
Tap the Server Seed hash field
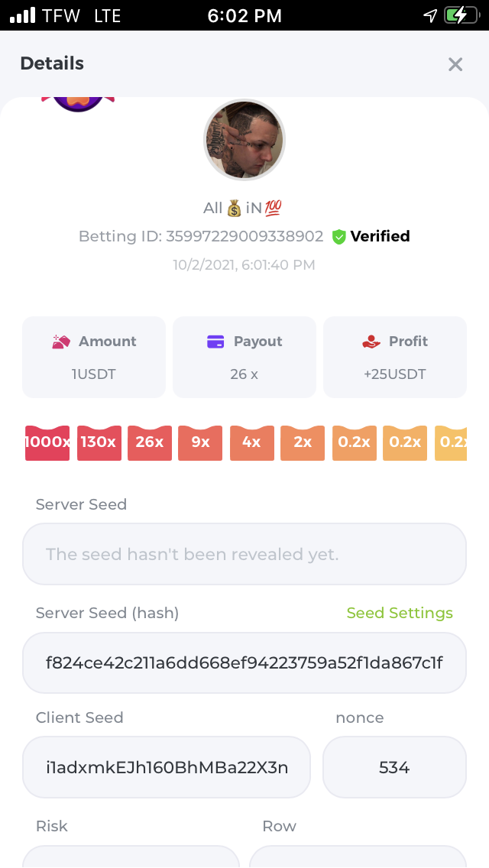[244, 662]
